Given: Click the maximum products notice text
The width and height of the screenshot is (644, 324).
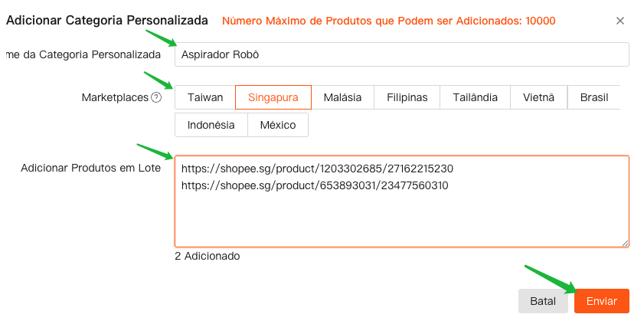Looking at the screenshot, I should pos(389,21).
